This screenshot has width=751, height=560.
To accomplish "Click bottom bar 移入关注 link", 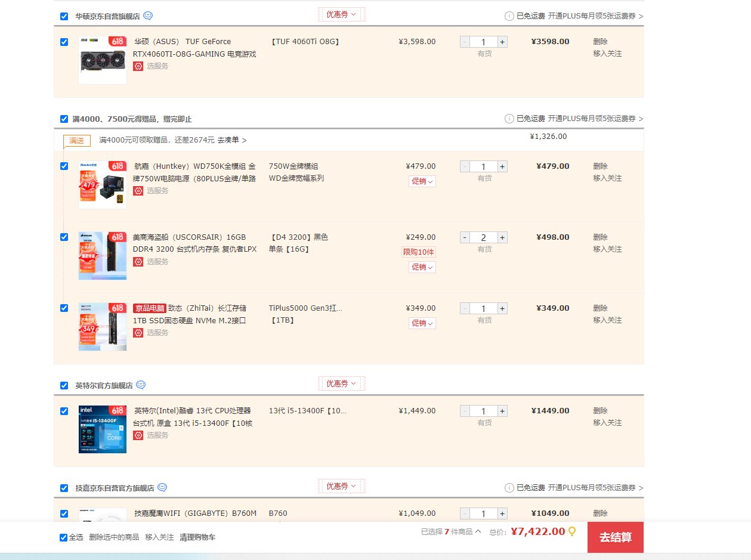I will [159, 537].
